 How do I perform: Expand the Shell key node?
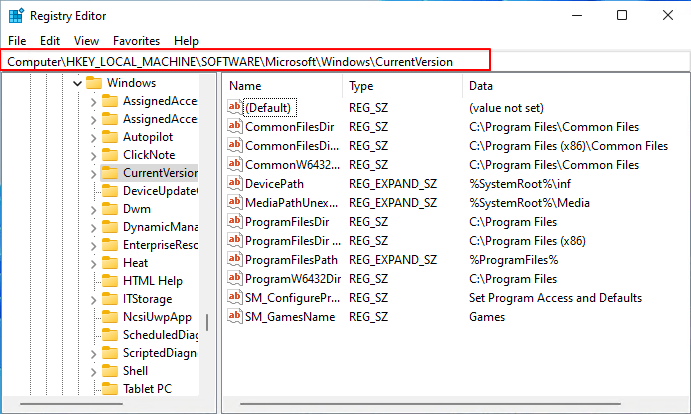point(93,371)
